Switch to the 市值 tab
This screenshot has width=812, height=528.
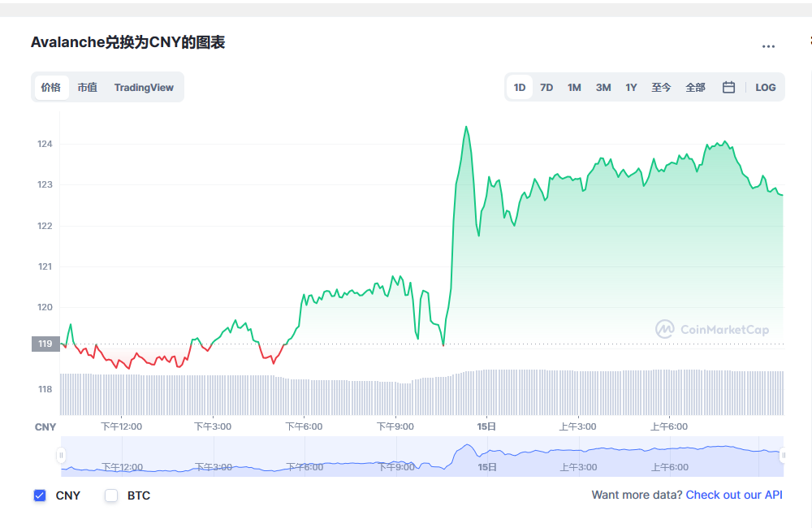88,87
